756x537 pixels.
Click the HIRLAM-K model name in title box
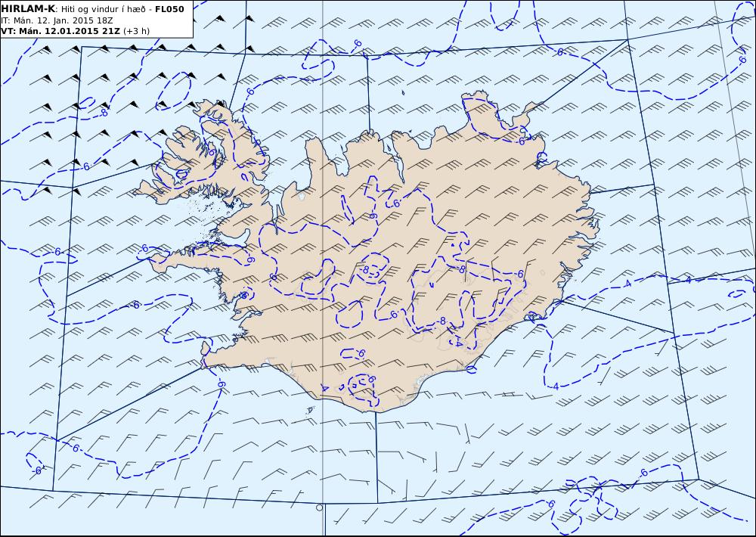pos(29,8)
